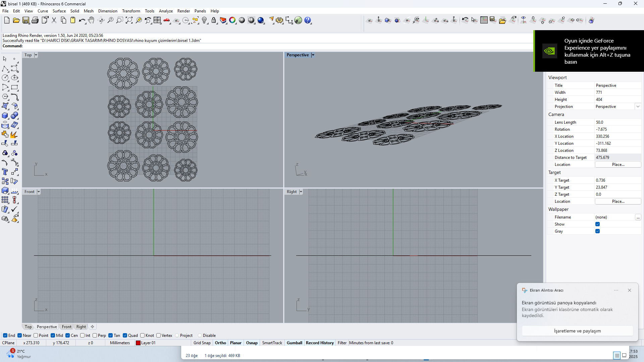Open the Help question mark icon
The width and height of the screenshot is (644, 362).
pos(308,20)
